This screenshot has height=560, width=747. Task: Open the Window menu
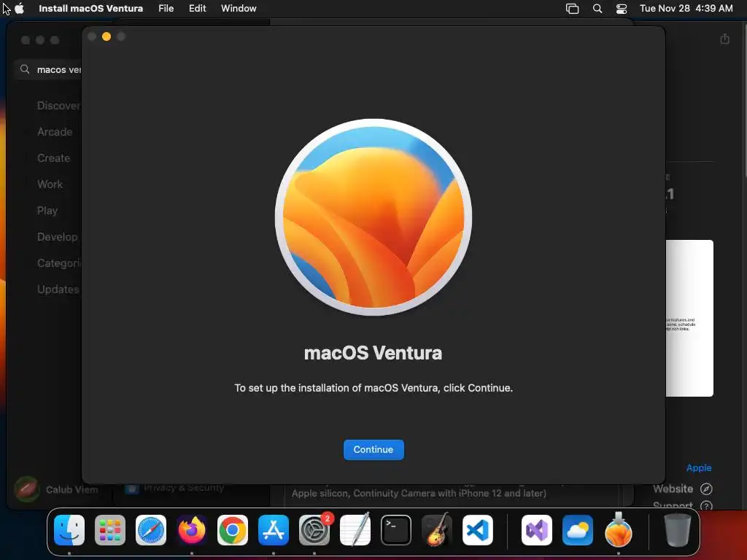pos(239,8)
